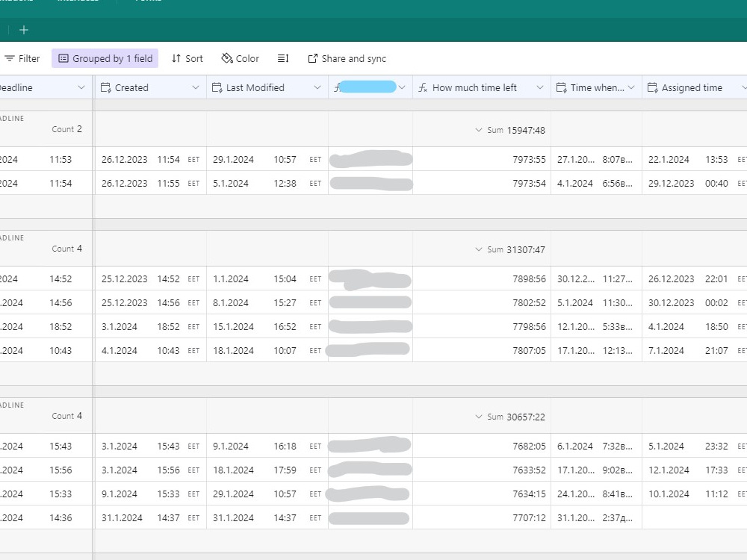
Task: Click the Time when... column calendar icon
Action: pos(561,87)
